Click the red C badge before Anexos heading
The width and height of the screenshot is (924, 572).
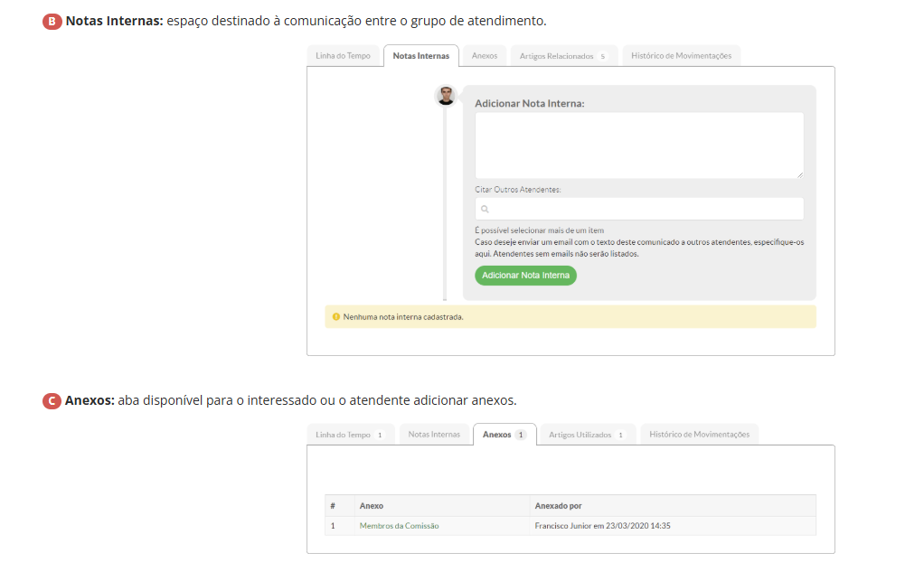point(52,400)
